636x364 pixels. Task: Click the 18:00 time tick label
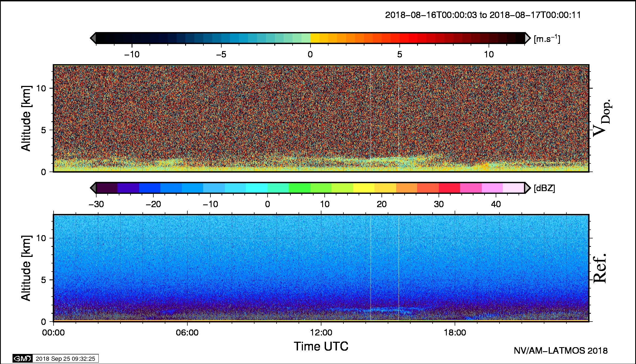[x=455, y=332]
